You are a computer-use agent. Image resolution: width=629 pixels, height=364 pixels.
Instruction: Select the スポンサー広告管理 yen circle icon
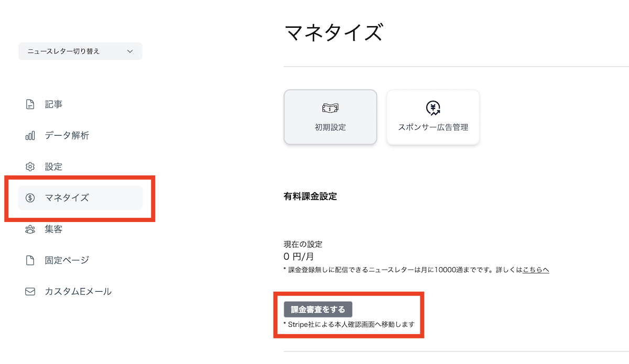pos(432,107)
